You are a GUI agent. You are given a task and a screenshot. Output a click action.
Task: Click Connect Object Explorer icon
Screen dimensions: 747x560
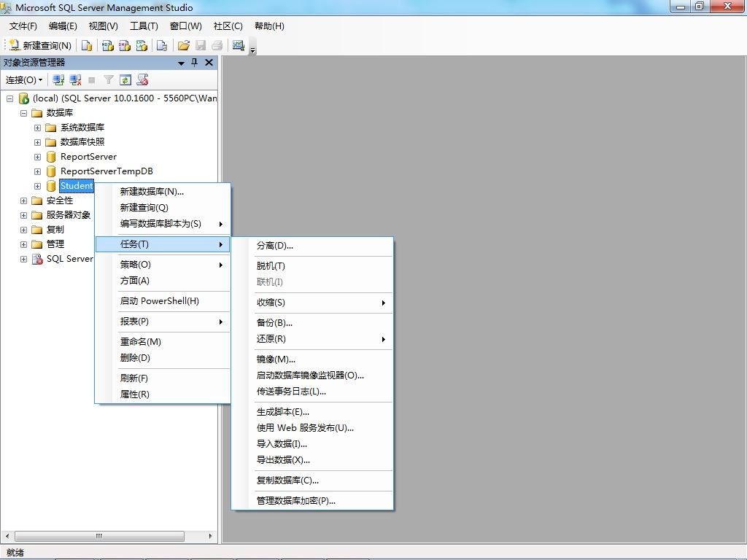tap(58, 80)
